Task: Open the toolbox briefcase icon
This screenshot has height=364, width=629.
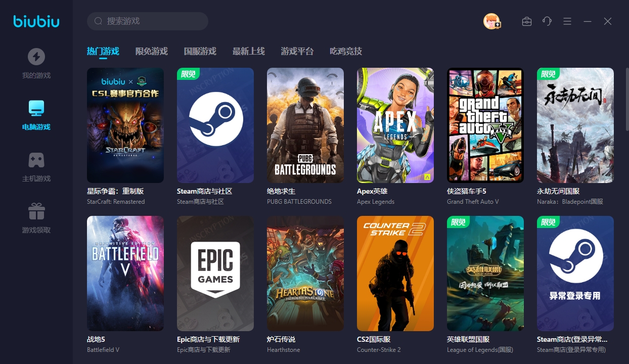Action: click(x=527, y=21)
